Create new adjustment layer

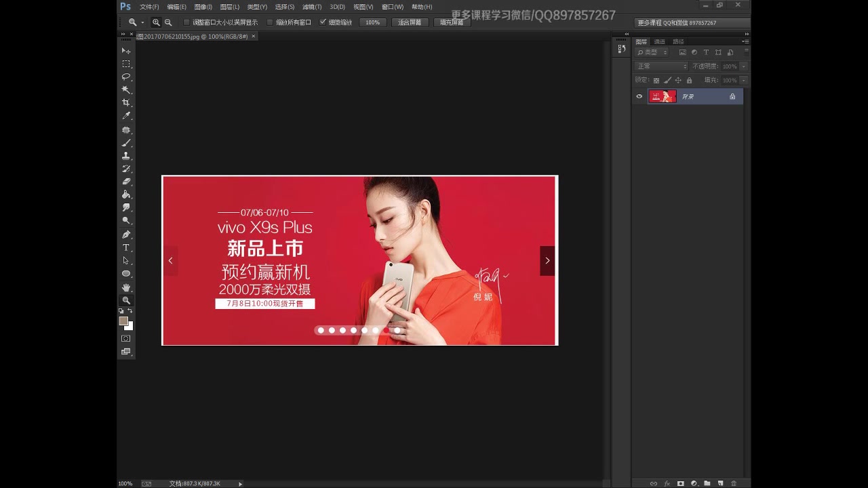[x=694, y=483]
